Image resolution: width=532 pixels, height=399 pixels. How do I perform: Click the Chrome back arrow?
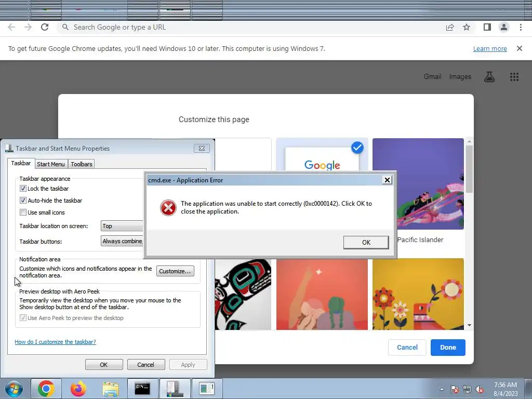coord(11,27)
